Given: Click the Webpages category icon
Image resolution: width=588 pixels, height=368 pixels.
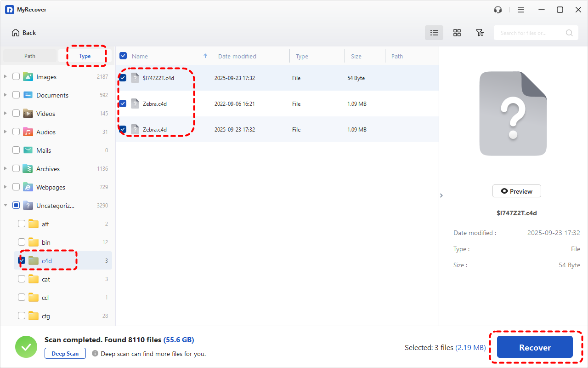Looking at the screenshot, I should coord(28,187).
